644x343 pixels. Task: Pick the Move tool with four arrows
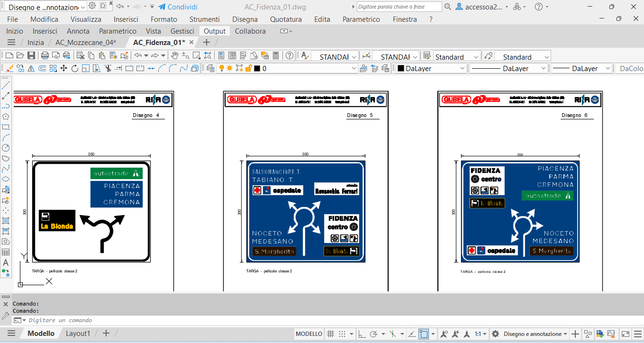(x=63, y=68)
